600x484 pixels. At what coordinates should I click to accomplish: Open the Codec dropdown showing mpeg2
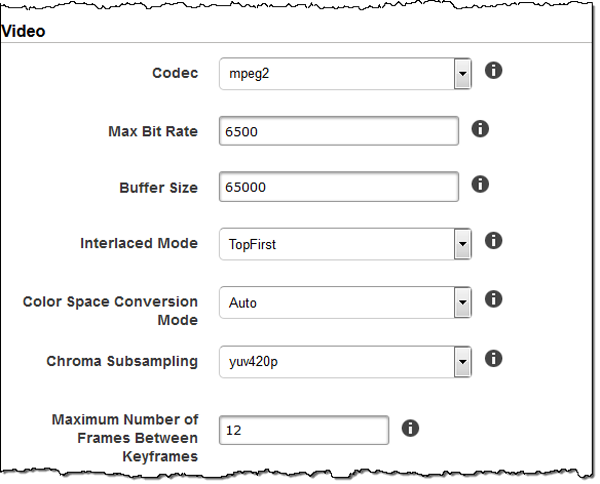point(345,73)
